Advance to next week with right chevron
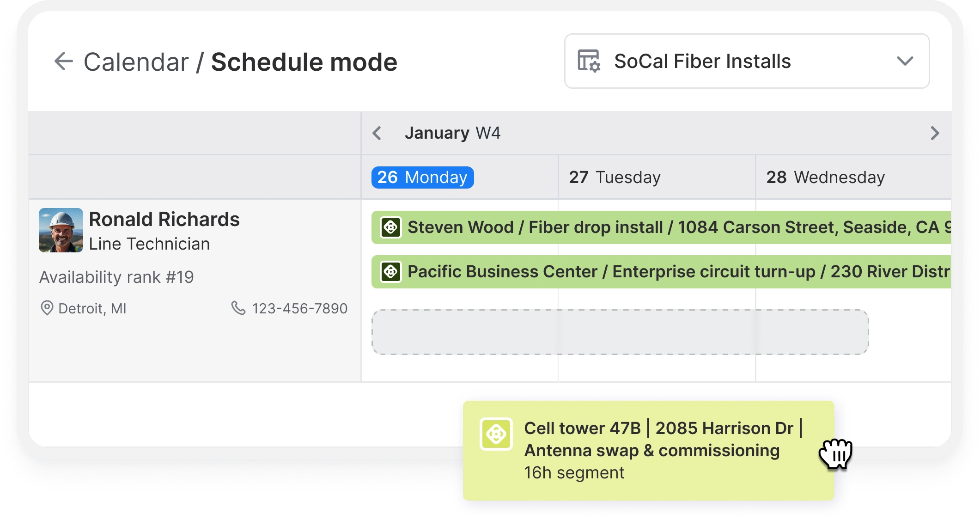 [x=935, y=133]
